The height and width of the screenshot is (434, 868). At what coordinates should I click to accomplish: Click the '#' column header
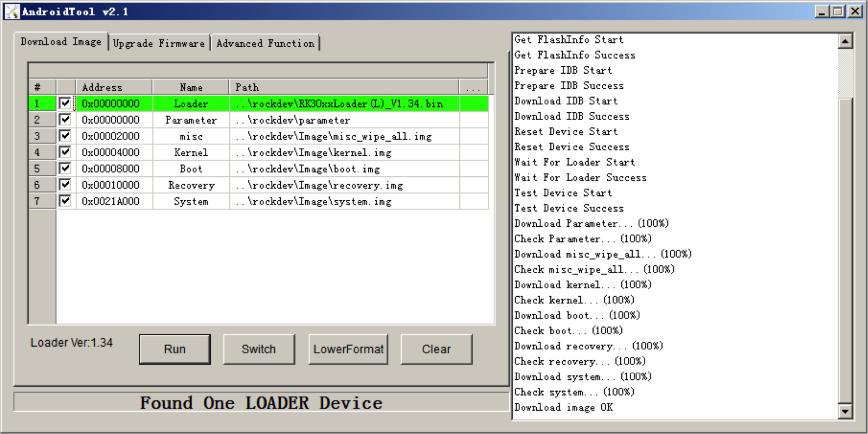[42, 87]
